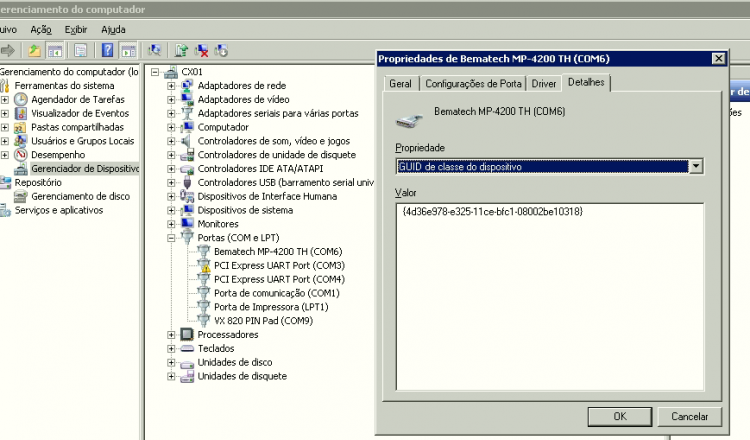Click the CX01 computer node icon
This screenshot has height=440, width=750.
(171, 72)
